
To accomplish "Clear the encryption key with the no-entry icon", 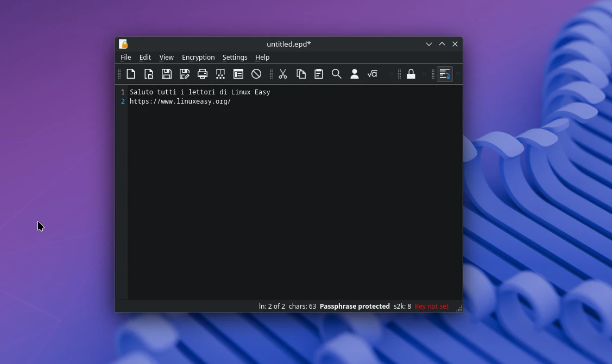I will (256, 74).
